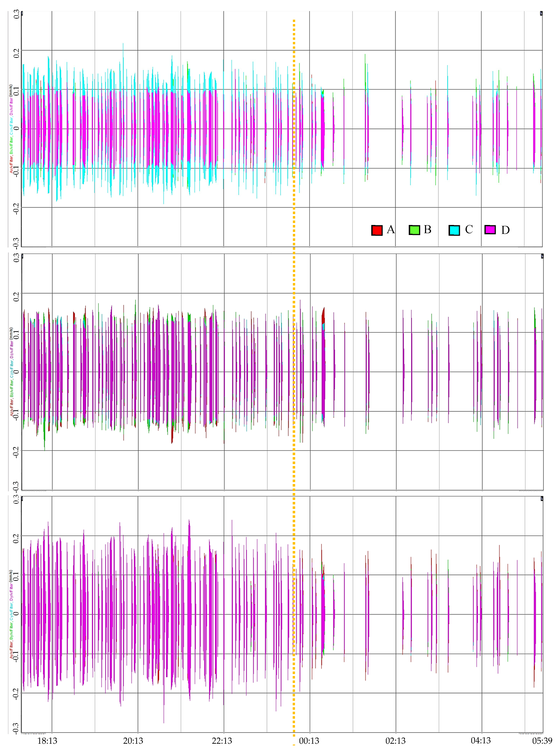Click the 00:13 time axis label
560x756 pixels.
pyautogui.click(x=309, y=741)
